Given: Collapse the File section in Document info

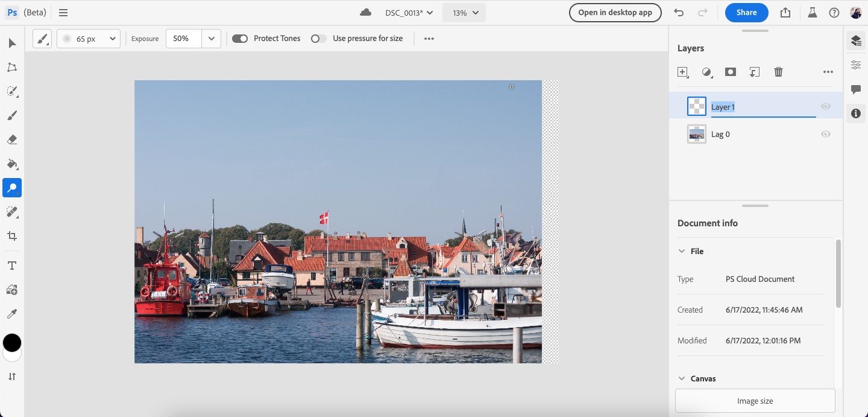Looking at the screenshot, I should (682, 251).
